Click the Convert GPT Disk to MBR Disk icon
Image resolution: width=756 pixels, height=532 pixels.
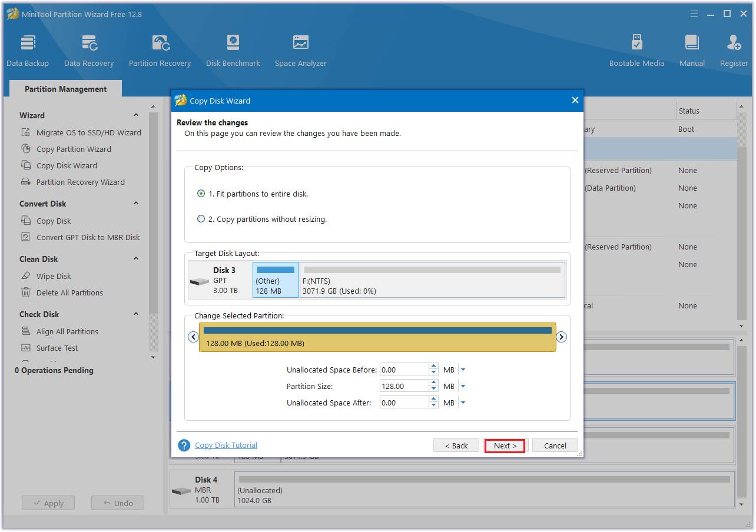click(x=26, y=237)
